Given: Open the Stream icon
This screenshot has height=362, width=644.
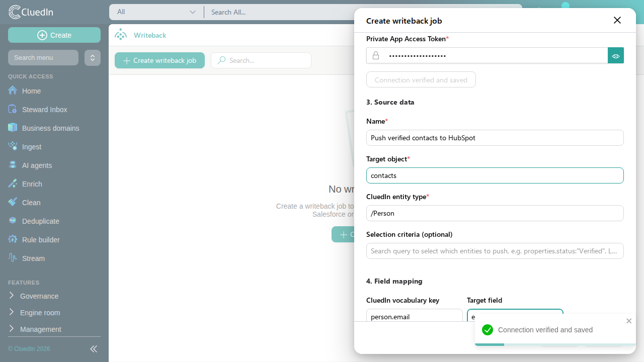Looking at the screenshot, I should pos(13,258).
